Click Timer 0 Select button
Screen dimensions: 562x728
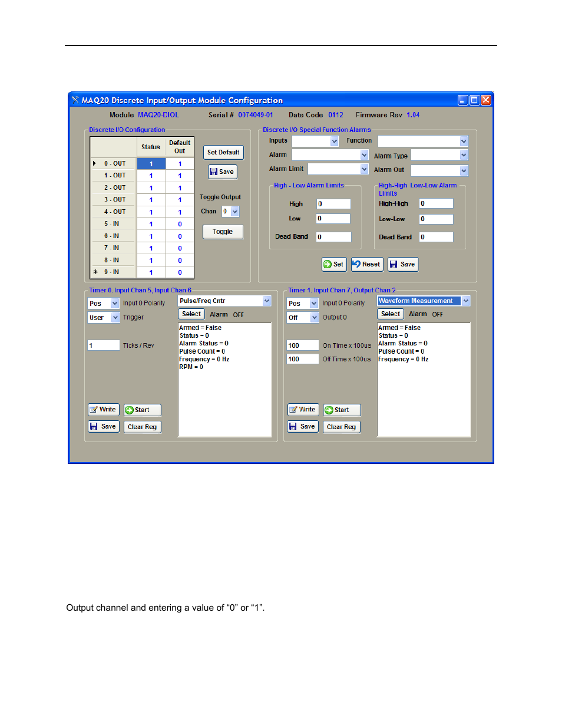[x=191, y=314]
